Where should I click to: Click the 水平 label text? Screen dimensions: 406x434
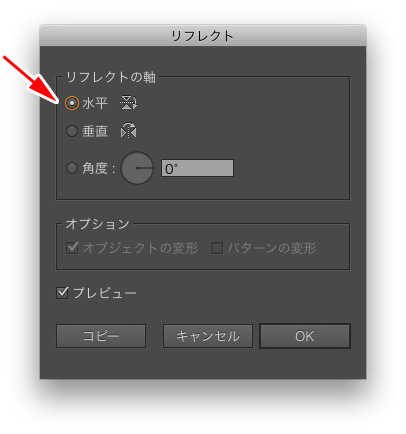click(x=95, y=103)
